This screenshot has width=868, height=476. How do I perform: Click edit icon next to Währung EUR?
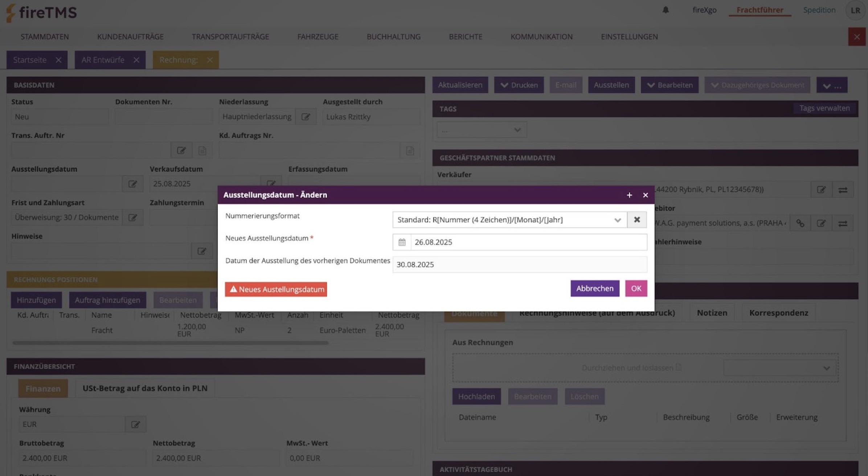[x=135, y=424]
